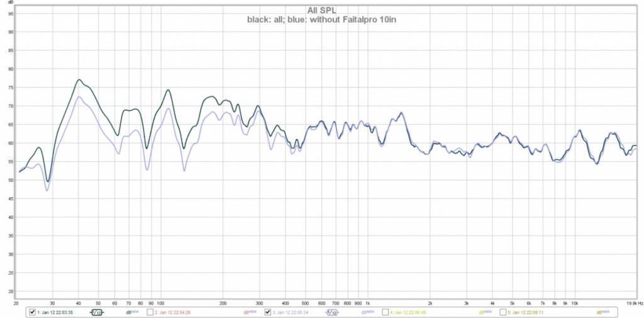Click the 1/12 smoothing trace icon for measurement 3

pyautogui.click(x=332, y=313)
